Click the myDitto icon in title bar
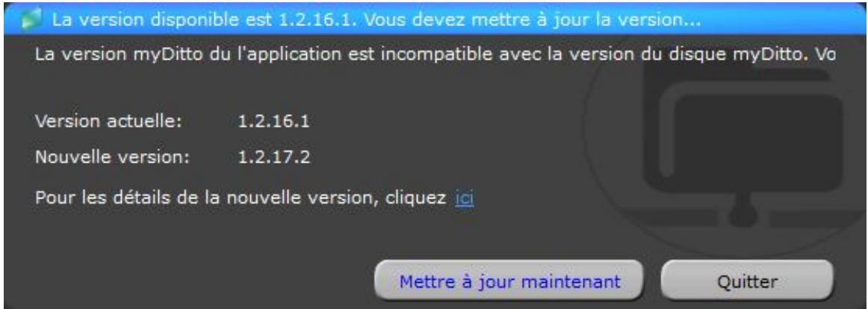This screenshot has width=868, height=309. pos(31,22)
